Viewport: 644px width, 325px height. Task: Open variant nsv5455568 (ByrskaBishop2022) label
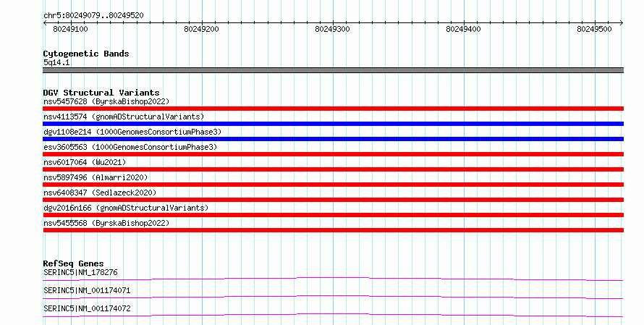pos(106,223)
